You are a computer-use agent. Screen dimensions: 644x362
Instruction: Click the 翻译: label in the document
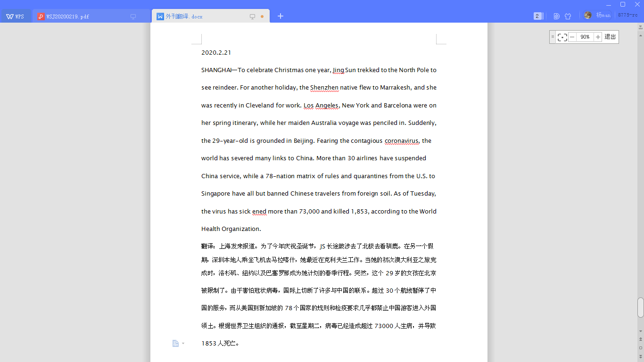[x=208, y=246]
